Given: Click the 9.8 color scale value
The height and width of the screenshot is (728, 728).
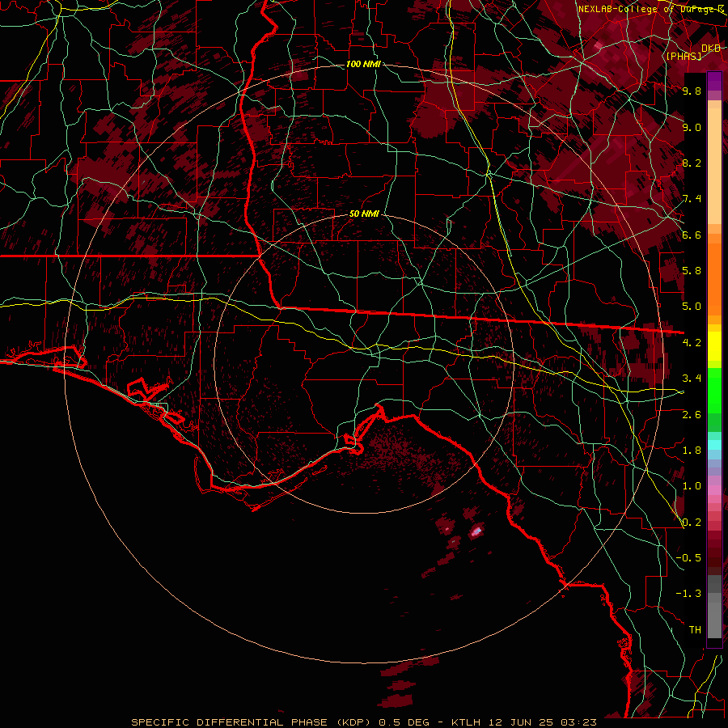Looking at the screenshot, I should 692,91.
